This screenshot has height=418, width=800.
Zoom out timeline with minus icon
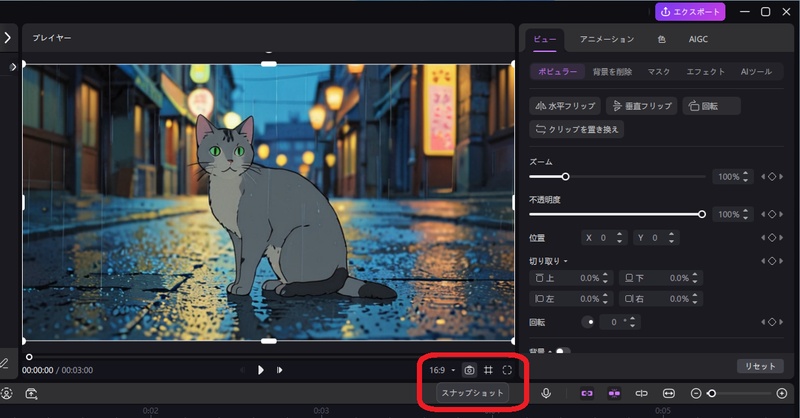click(x=696, y=393)
